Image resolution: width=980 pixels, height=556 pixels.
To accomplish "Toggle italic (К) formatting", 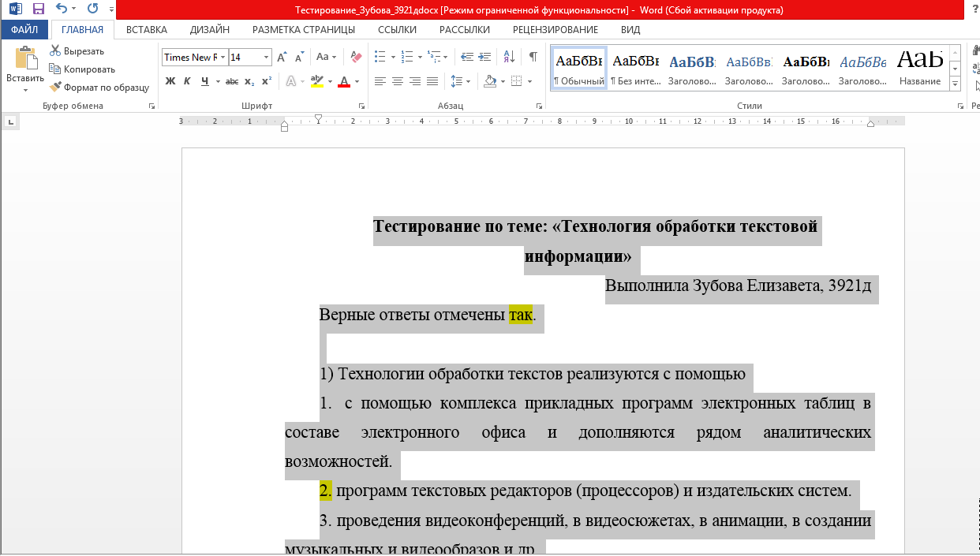I will (x=187, y=81).
